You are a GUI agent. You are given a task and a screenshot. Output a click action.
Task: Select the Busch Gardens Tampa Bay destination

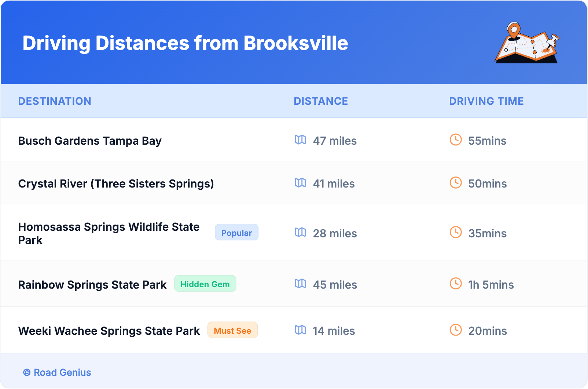pyautogui.click(x=90, y=141)
